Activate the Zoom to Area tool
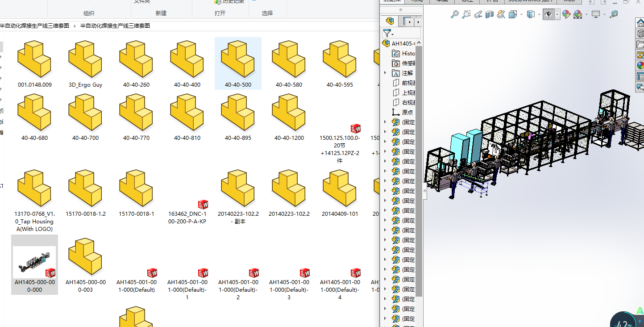The height and width of the screenshot is (327, 644). [x=466, y=14]
